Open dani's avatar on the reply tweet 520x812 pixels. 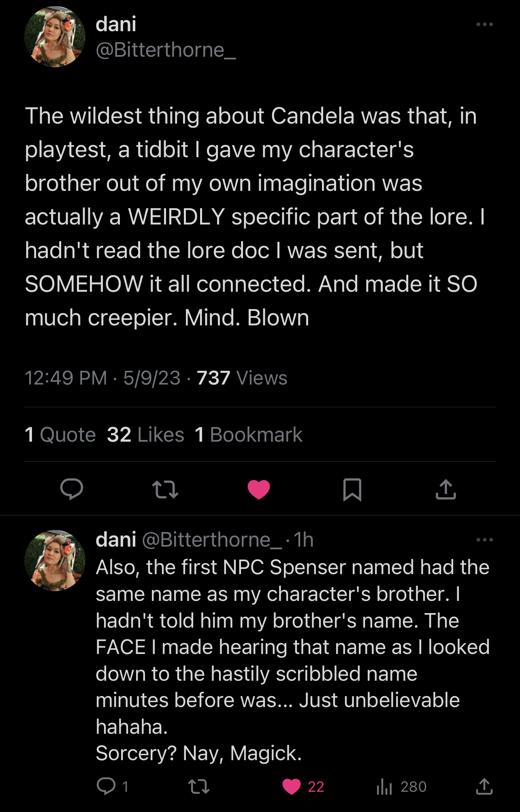point(55,560)
